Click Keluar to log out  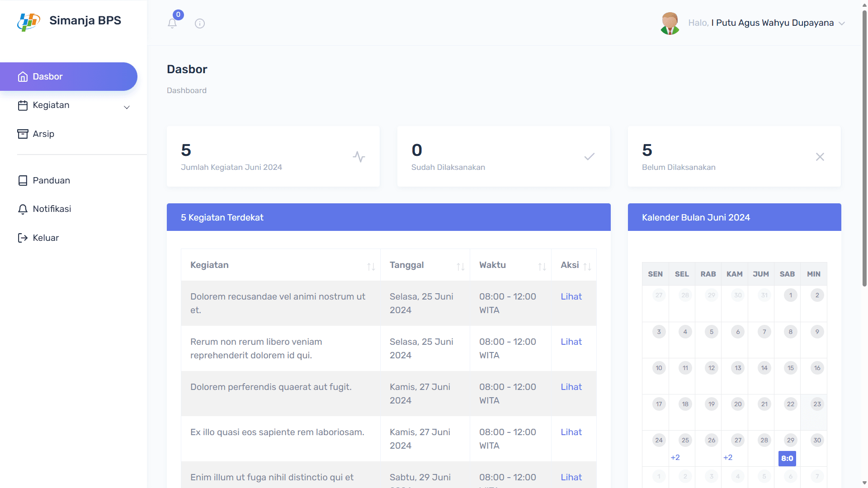click(46, 238)
